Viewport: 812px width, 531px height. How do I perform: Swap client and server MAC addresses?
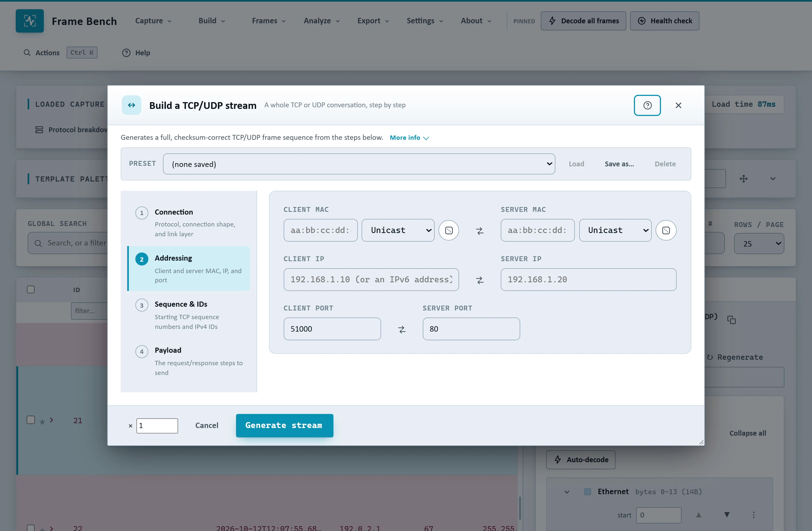[480, 231]
